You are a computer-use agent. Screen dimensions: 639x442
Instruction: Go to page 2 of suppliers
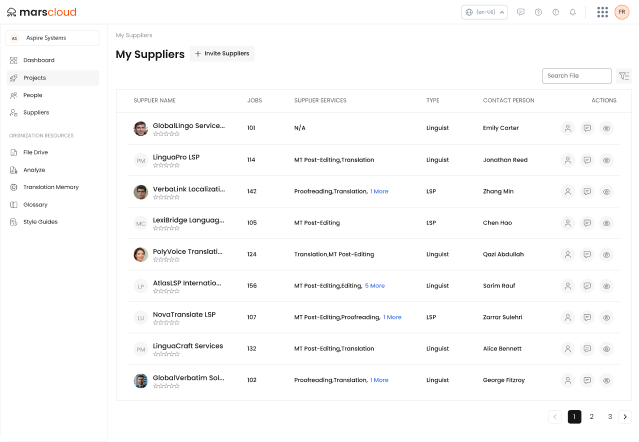592,416
